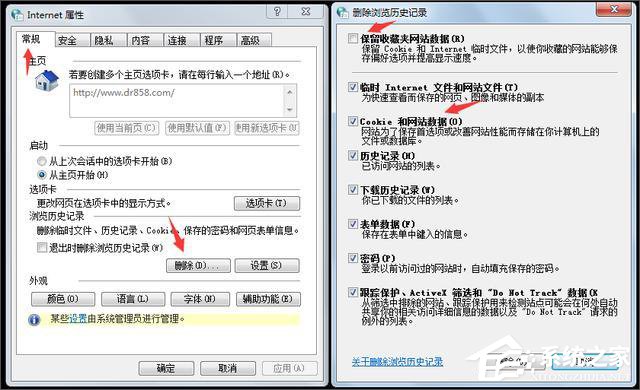
Task: Click 使用当前页 button
Action: [127, 128]
